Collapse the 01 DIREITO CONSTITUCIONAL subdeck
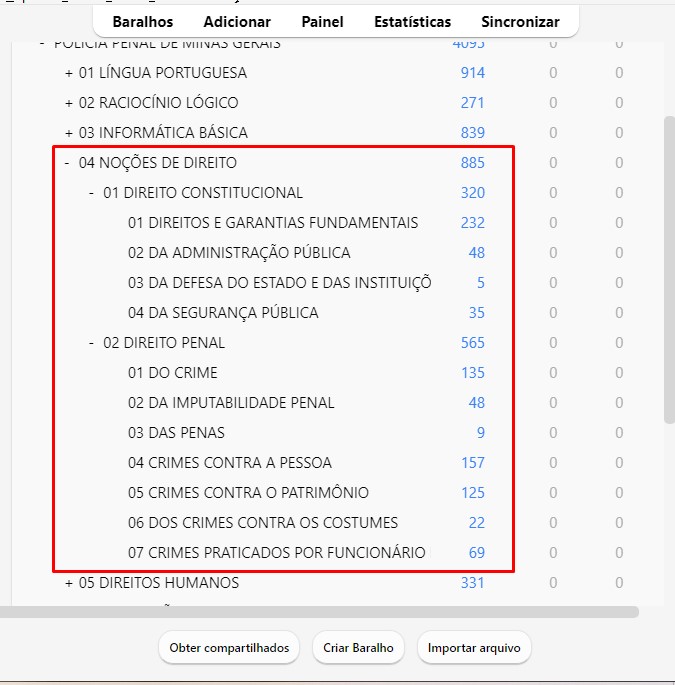The image size is (675, 685). point(91,193)
